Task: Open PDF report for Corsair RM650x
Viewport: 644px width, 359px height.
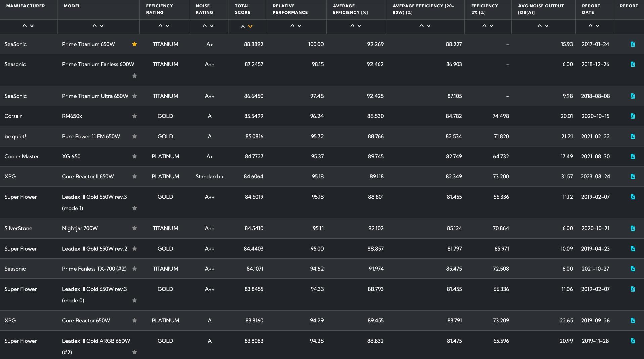Action: coord(633,116)
